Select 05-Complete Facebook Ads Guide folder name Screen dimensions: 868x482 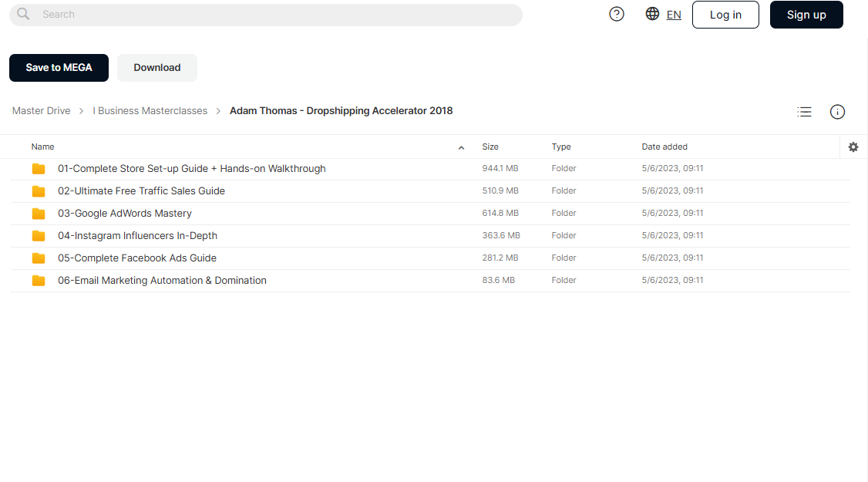point(136,258)
